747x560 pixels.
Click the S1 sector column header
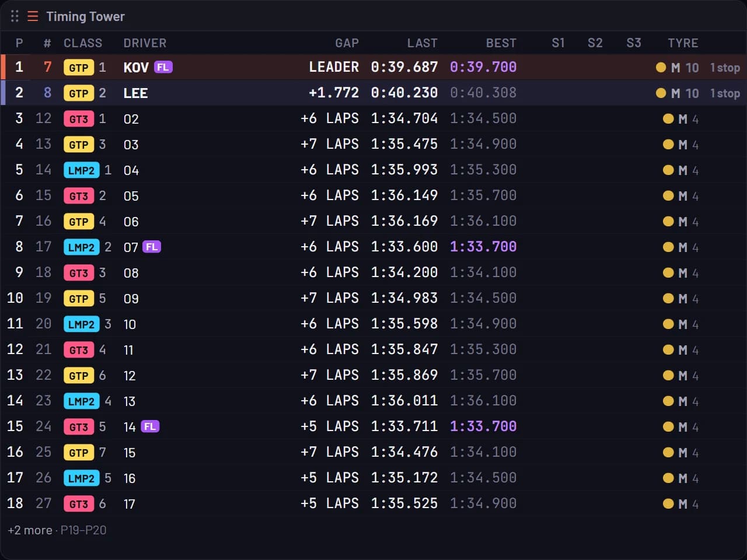click(x=558, y=43)
